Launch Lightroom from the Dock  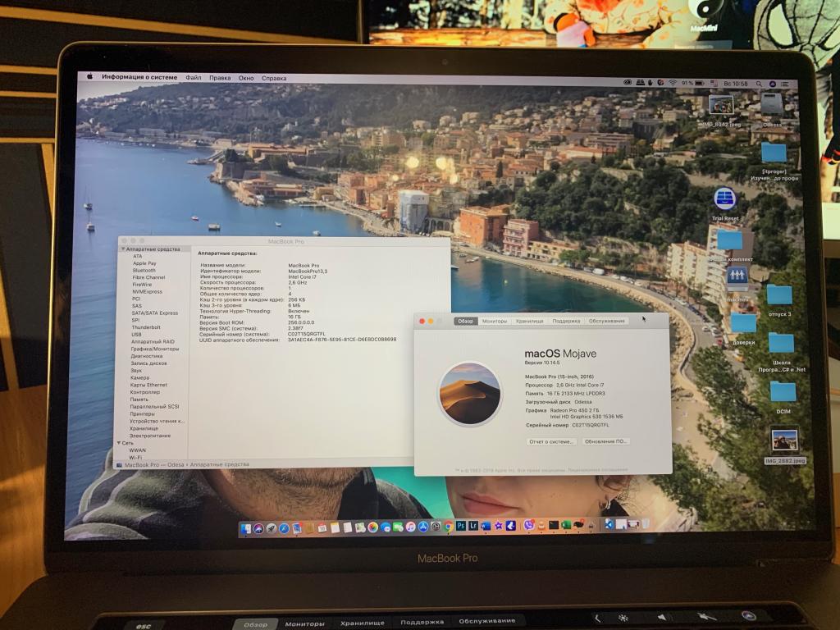point(473,526)
